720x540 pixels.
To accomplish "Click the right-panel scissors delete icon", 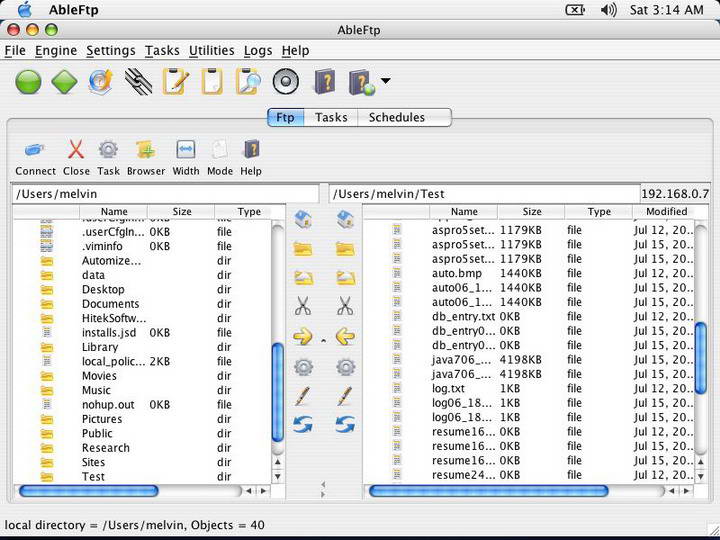I will (345, 307).
